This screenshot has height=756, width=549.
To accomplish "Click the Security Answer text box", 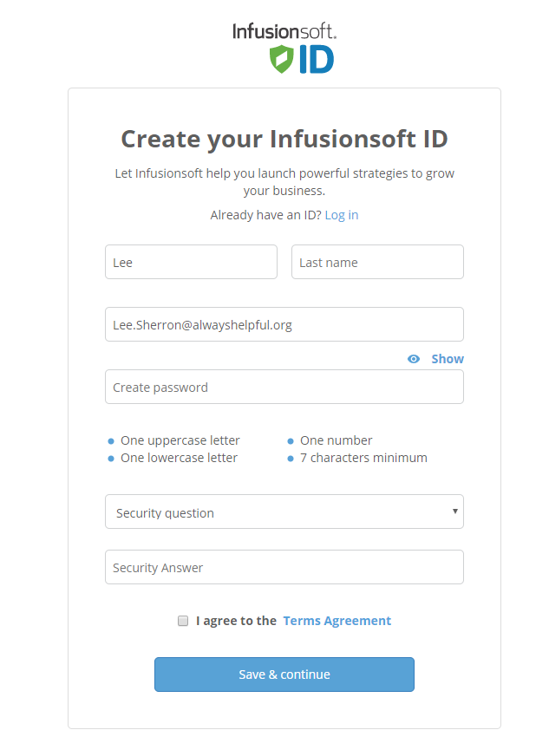I will pyautogui.click(x=284, y=568).
